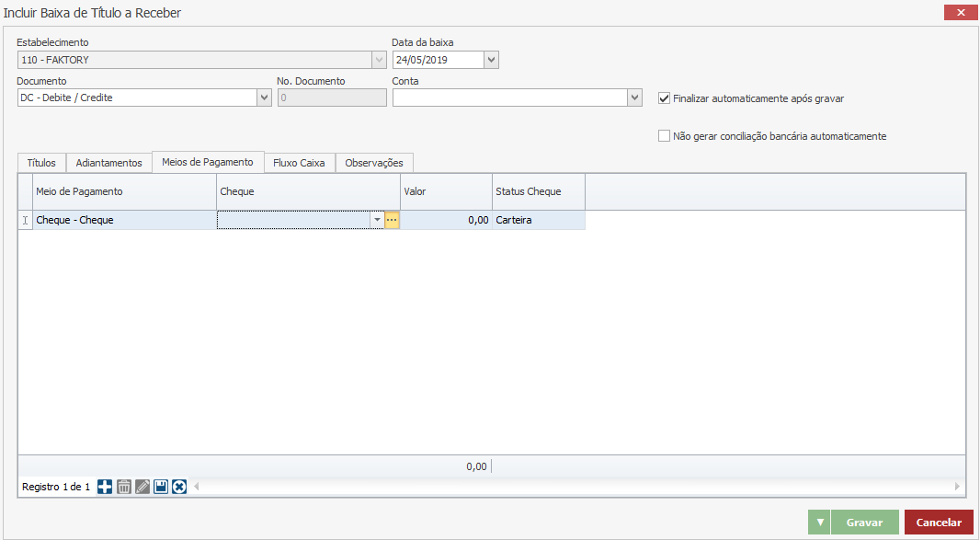Open the Fluxo Caixa tab
Viewport: 980px width, 540px height.
pos(299,163)
